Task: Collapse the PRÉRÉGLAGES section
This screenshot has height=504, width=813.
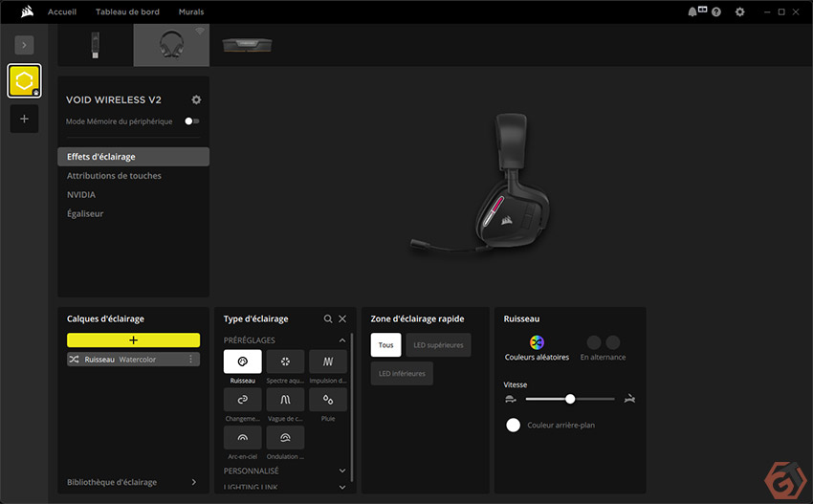Action: 342,340
